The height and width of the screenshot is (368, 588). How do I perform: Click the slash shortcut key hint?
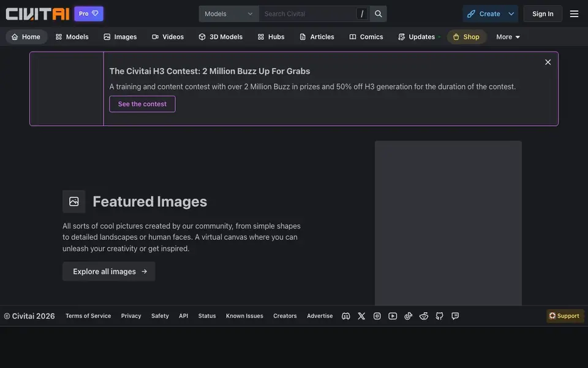pyautogui.click(x=362, y=14)
